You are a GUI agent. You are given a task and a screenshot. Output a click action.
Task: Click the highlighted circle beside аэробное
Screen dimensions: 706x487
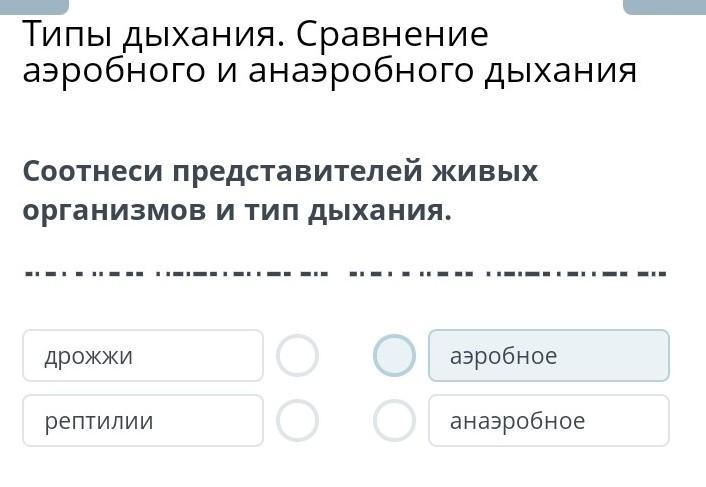point(394,356)
